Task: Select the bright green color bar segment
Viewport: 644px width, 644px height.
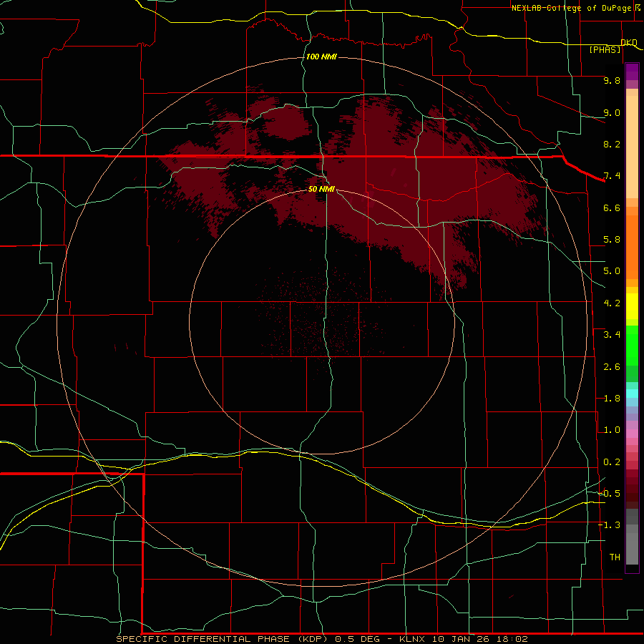Action: (x=632, y=345)
